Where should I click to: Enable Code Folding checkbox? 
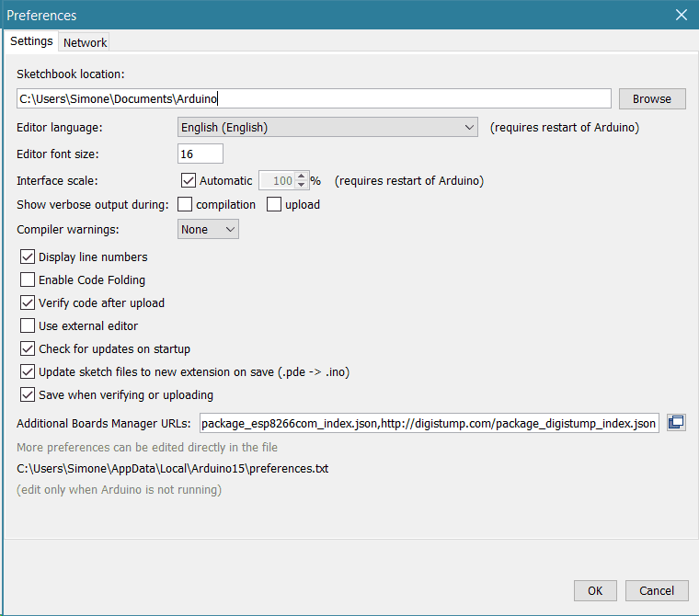(28, 280)
